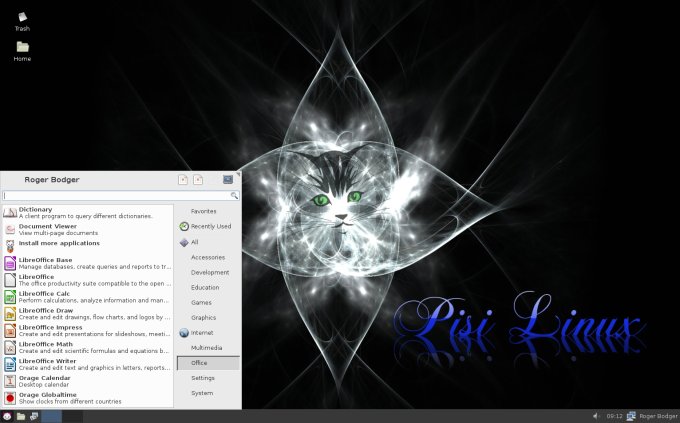Open LibreOffice Calc spreadsheet icon
680x423 pixels.
[x=10, y=297]
